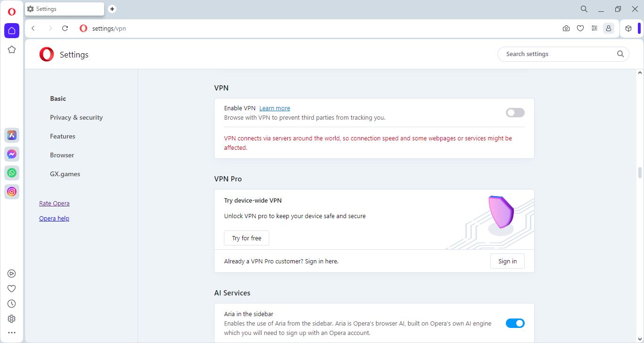The height and width of the screenshot is (343, 644).
Task: Open the Rate Opera link
Action: [x=54, y=203]
